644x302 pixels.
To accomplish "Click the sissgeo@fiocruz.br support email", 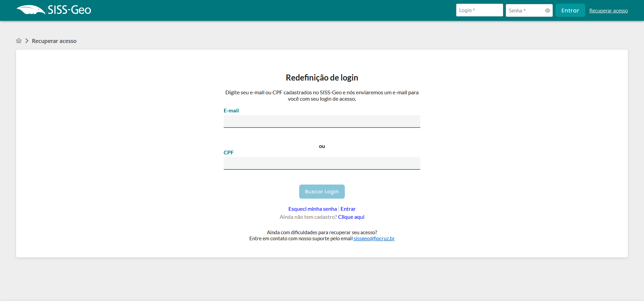I will [x=374, y=239].
